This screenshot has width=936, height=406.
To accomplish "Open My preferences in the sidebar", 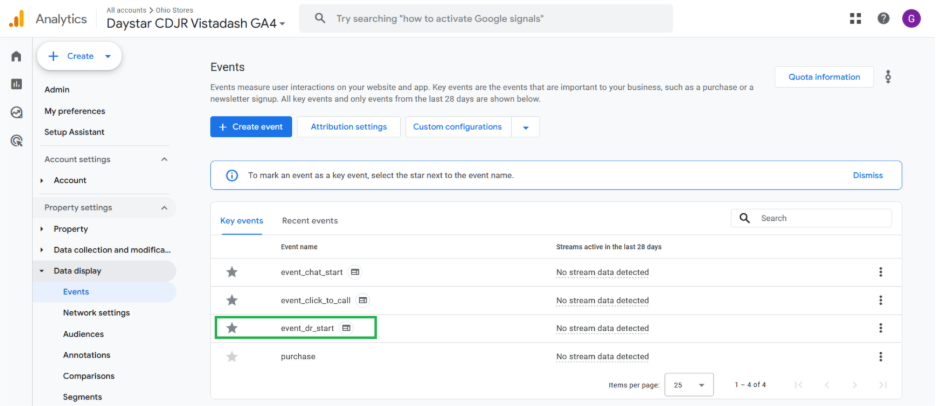I will tap(75, 111).
